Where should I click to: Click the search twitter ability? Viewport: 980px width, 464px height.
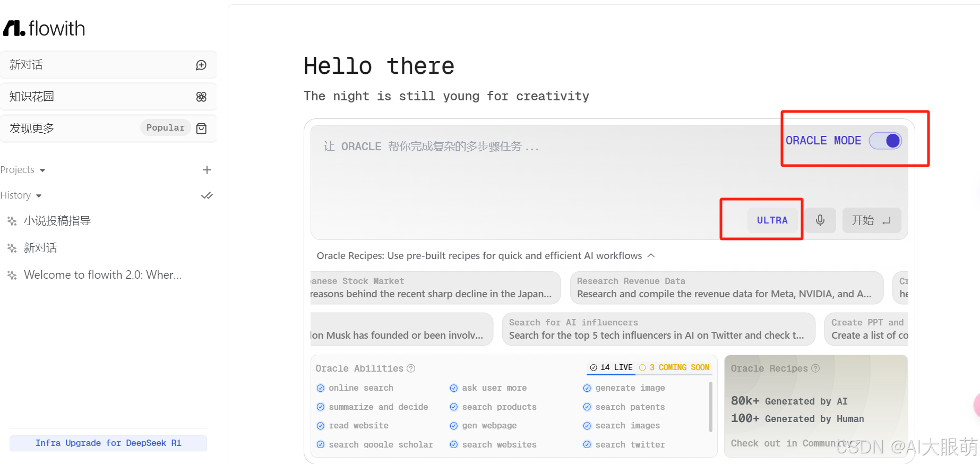coord(624,445)
